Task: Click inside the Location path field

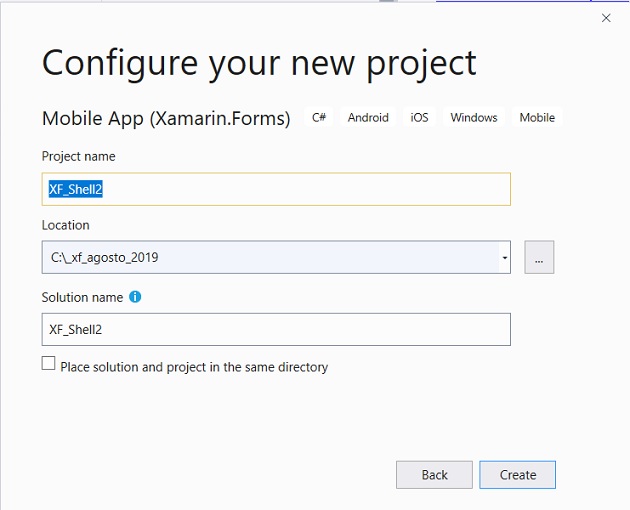Action: tap(270, 257)
